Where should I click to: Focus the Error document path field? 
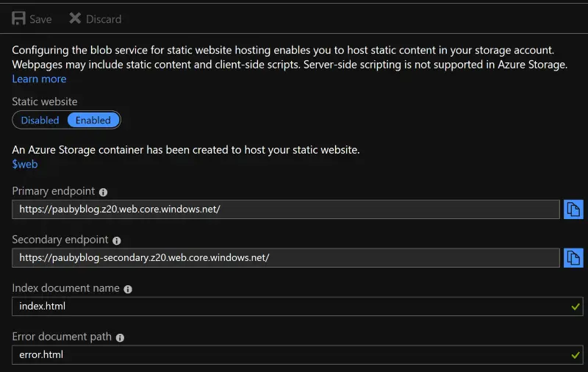click(x=298, y=355)
